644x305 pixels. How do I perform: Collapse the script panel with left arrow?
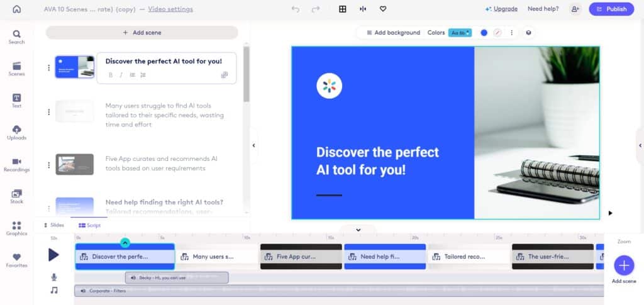254,145
